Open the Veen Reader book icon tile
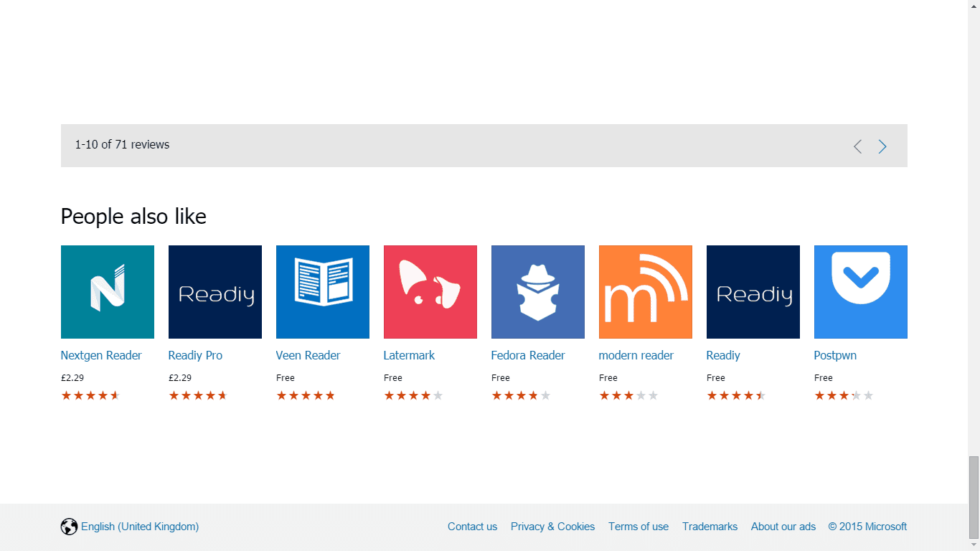Viewport: 980px width, 551px height. [323, 292]
